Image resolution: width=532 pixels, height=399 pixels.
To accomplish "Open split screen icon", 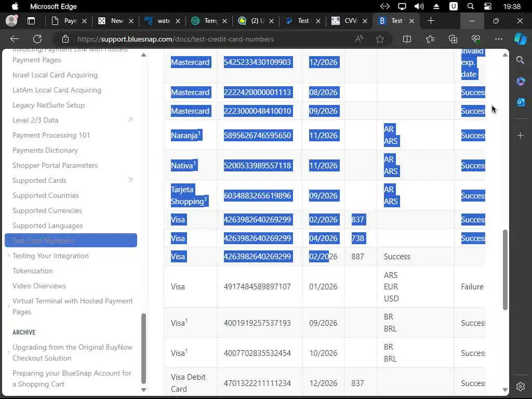I will pyautogui.click(x=407, y=39).
